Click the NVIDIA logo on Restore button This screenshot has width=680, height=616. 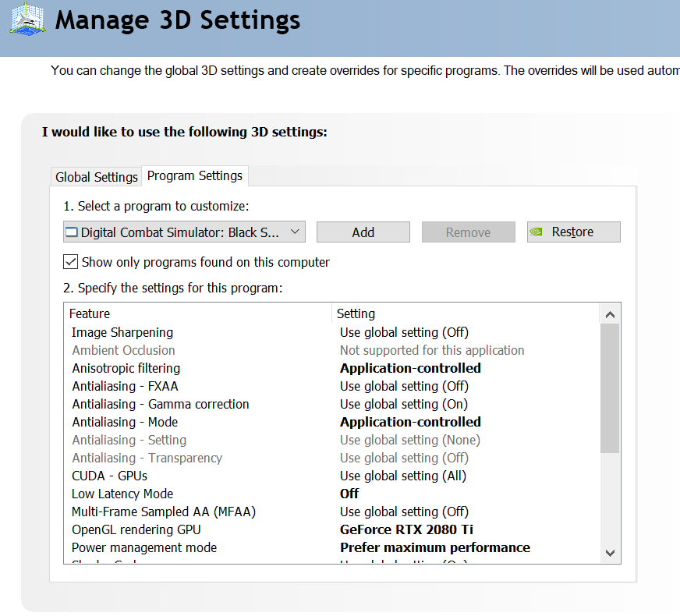click(x=536, y=232)
